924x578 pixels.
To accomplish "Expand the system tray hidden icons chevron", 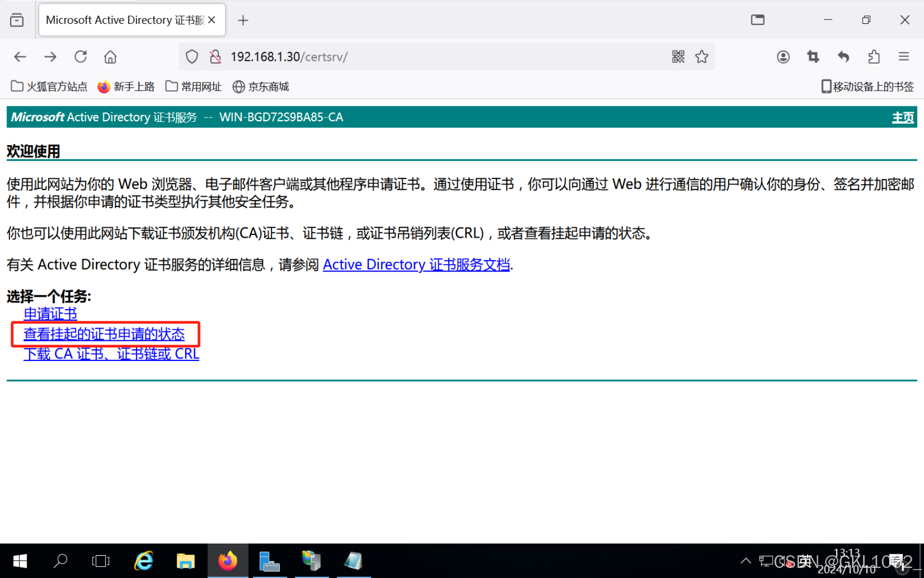I will click(x=746, y=561).
